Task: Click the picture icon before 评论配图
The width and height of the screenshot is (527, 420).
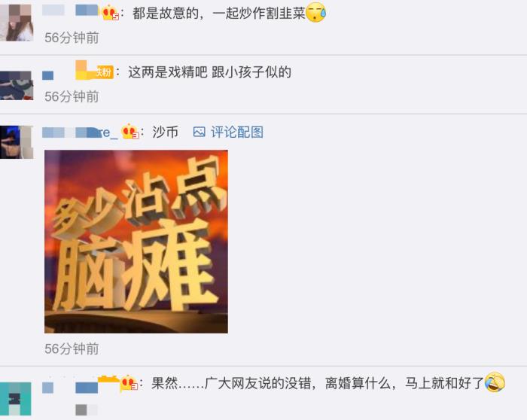Action: click(199, 132)
